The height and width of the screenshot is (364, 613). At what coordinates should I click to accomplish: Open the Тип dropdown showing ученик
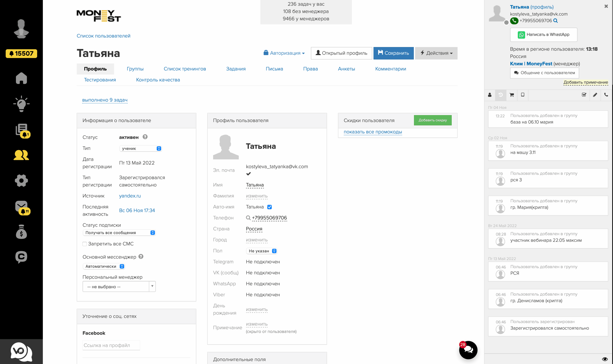click(141, 148)
